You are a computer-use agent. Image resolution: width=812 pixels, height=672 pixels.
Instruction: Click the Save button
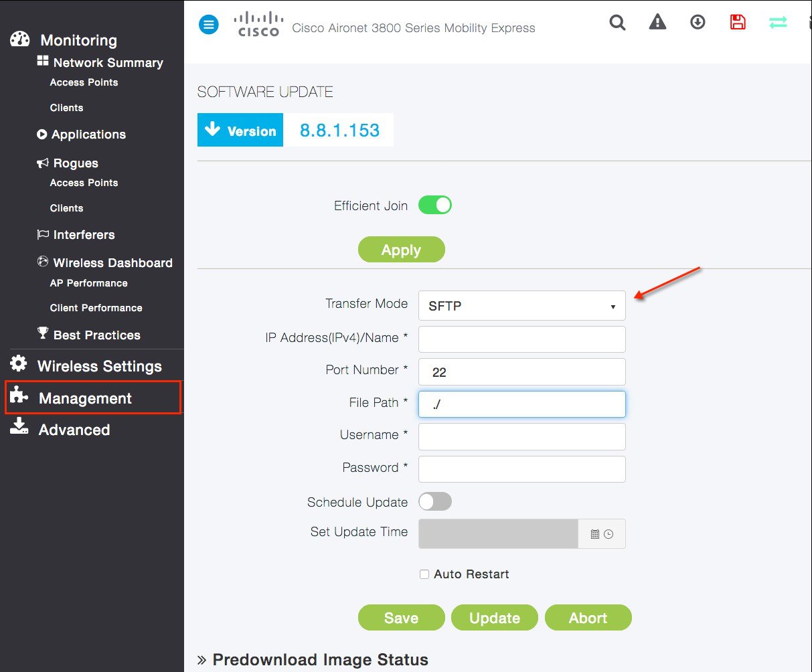401,618
